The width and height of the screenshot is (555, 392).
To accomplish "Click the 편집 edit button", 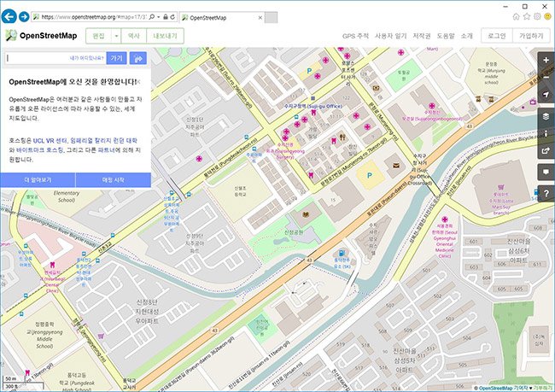I will click(99, 36).
